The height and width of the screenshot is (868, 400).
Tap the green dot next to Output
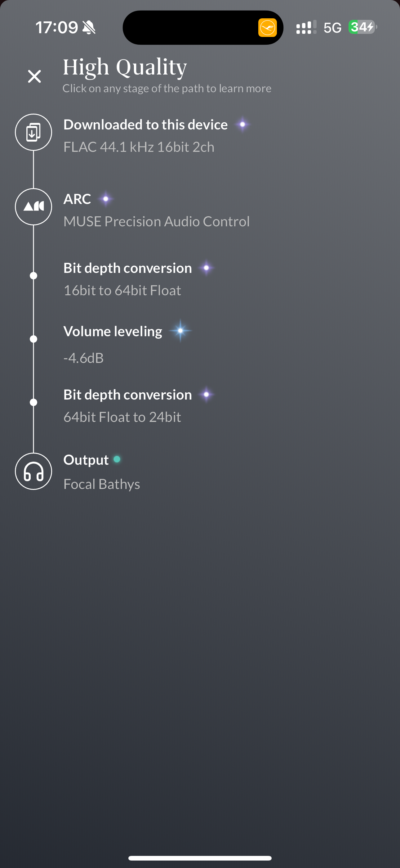(x=117, y=459)
